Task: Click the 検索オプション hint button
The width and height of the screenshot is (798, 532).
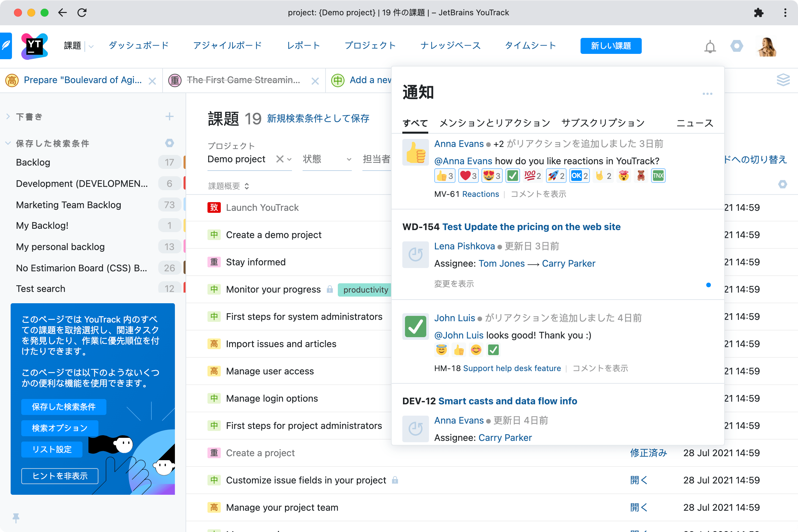Action: 60,428
